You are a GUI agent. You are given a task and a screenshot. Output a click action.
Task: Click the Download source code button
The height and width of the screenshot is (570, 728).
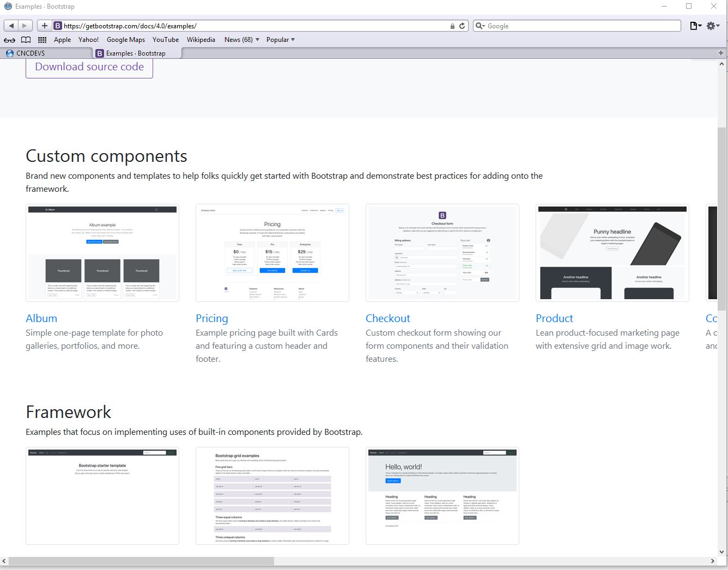[89, 67]
